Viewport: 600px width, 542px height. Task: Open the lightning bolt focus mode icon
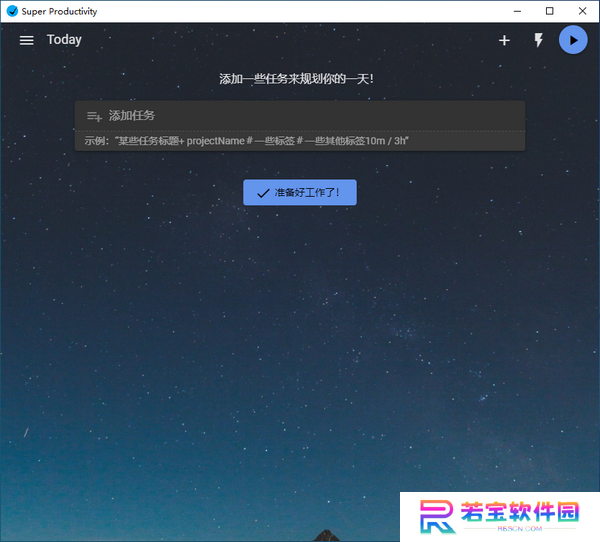538,40
